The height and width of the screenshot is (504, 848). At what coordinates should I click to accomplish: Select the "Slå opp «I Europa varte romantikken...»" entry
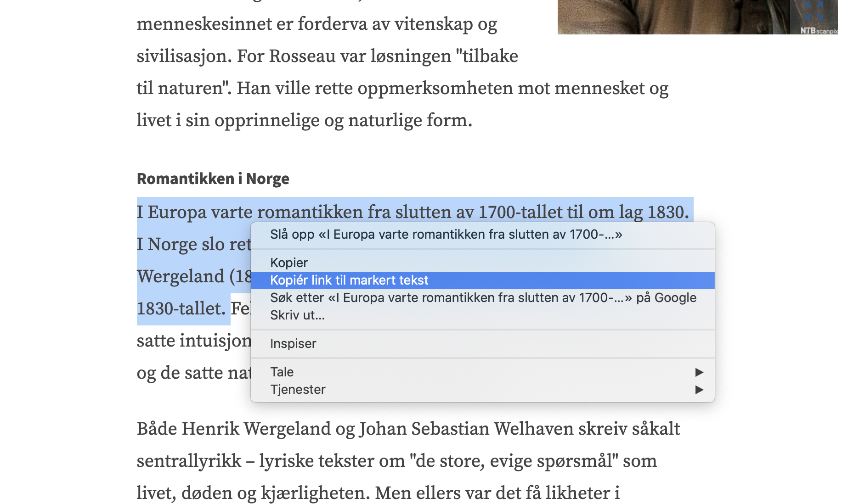pyautogui.click(x=446, y=235)
